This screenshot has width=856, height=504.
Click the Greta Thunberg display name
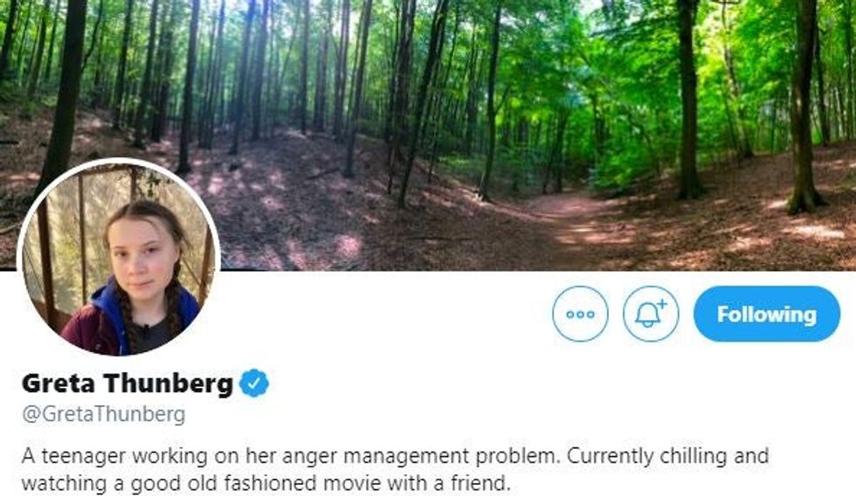(x=128, y=383)
